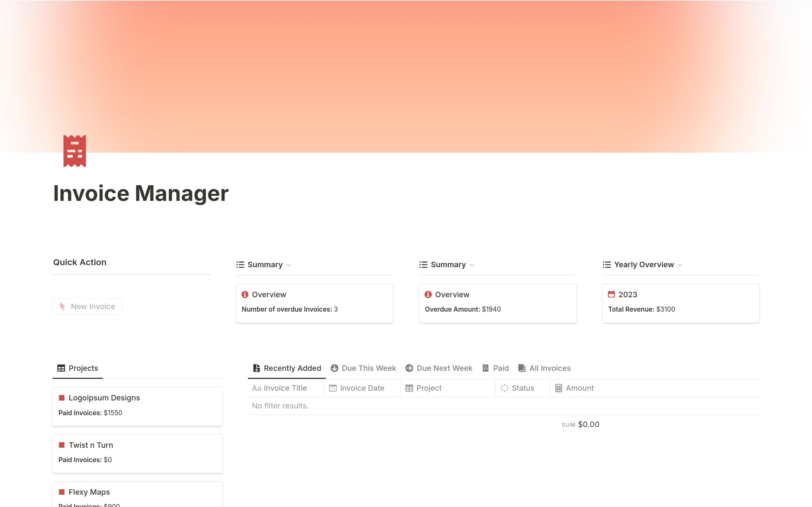This screenshot has height=507, width=812.
Task: Click the red receipt icon above the page title
Action: pos(74,150)
